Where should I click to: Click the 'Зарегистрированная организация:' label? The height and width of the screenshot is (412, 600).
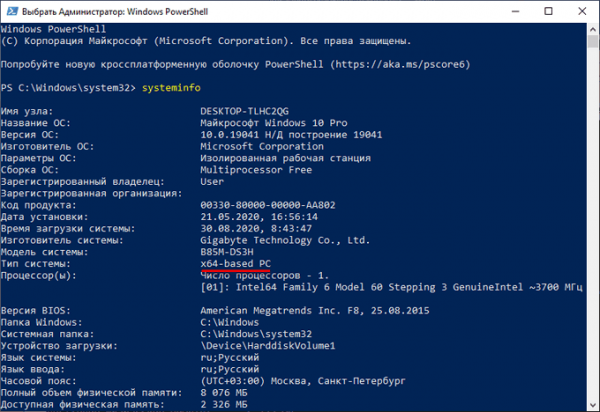[x=91, y=194]
